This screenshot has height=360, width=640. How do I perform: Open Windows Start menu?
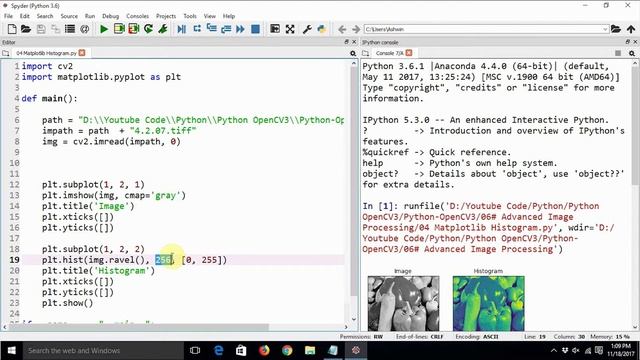point(11,351)
